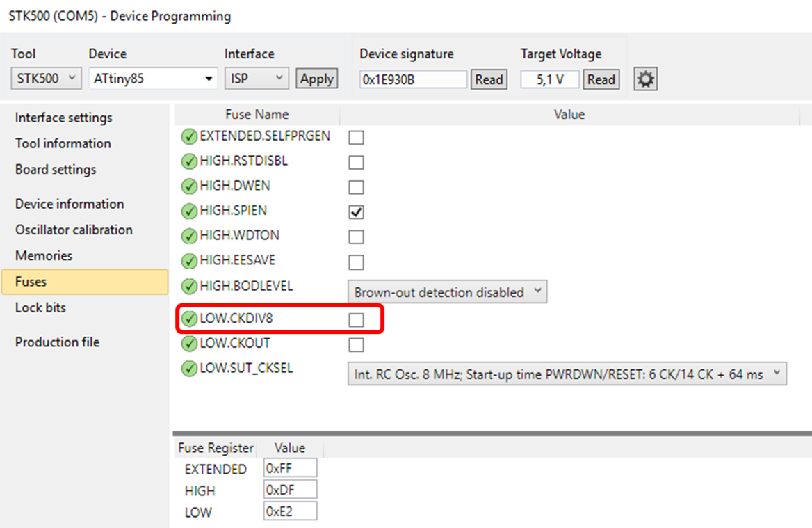
Task: Select the EXTENDED.SELFPRGEN fuse name
Action: pos(265,136)
